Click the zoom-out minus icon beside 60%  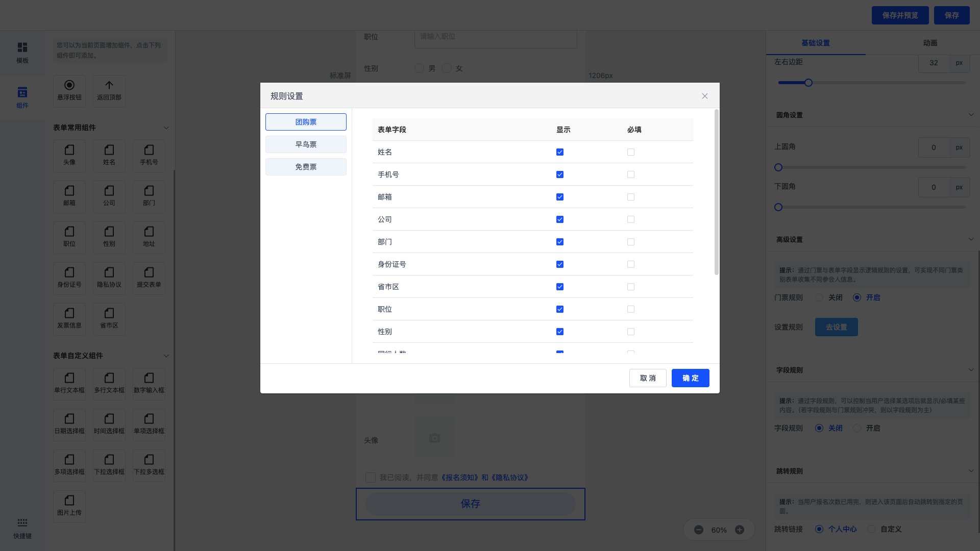click(699, 530)
